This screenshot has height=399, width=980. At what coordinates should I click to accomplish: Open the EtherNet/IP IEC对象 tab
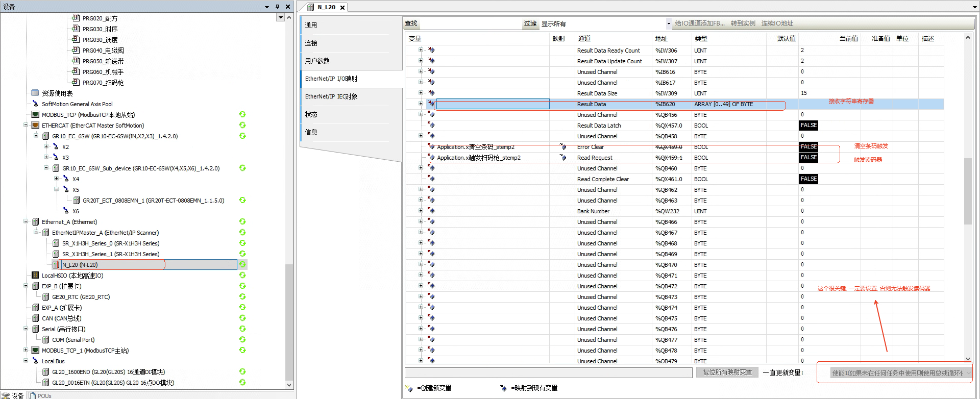click(x=331, y=96)
